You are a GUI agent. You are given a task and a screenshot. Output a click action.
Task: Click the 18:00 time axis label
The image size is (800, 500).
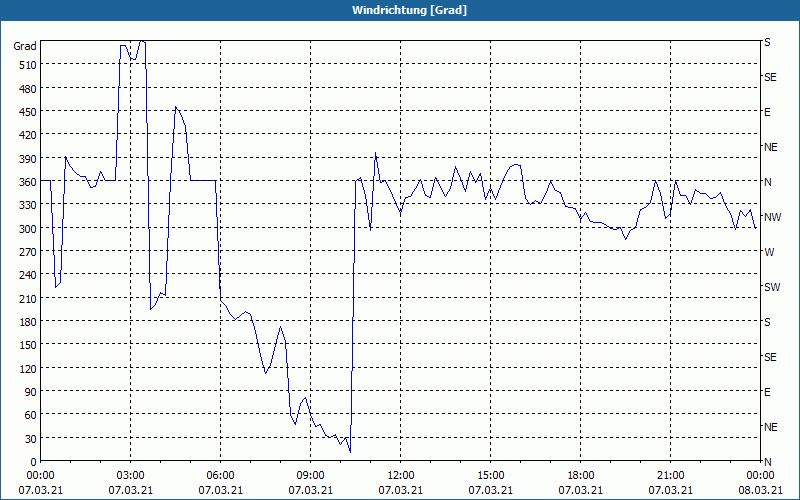[580, 475]
